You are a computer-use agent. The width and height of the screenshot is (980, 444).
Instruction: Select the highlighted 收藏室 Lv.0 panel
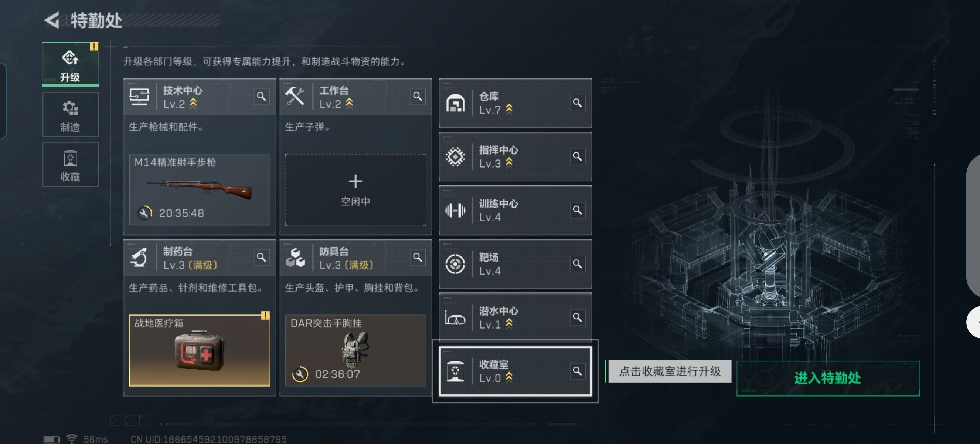[x=515, y=371]
